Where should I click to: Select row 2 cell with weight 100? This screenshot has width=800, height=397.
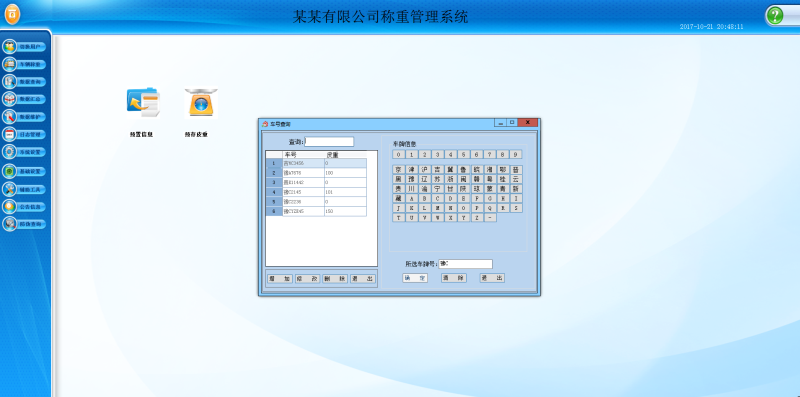click(345, 173)
